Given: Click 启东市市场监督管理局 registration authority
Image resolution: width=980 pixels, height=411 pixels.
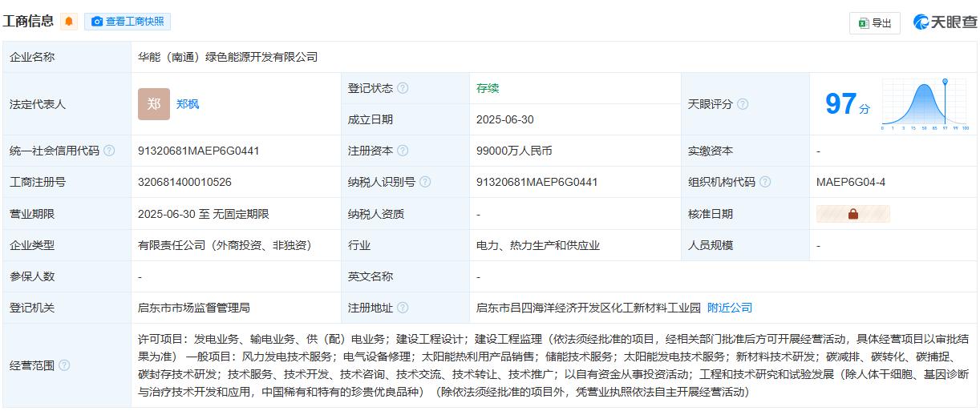Looking at the screenshot, I should point(194,308).
